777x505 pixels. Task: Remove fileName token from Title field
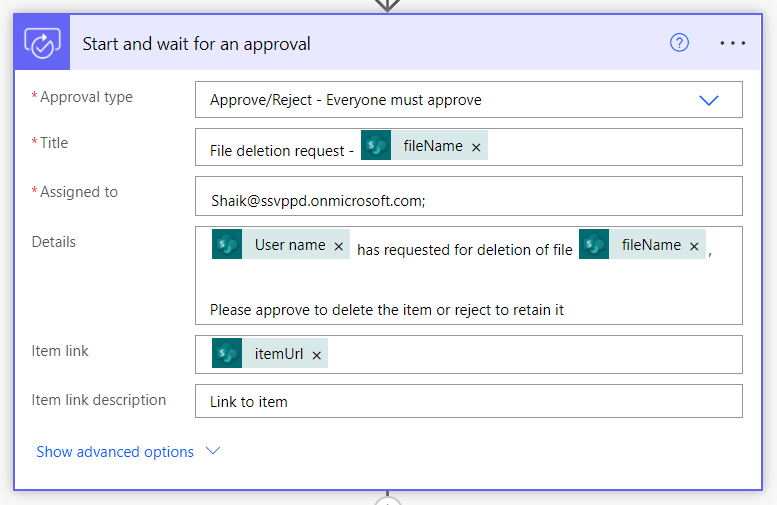[476, 147]
